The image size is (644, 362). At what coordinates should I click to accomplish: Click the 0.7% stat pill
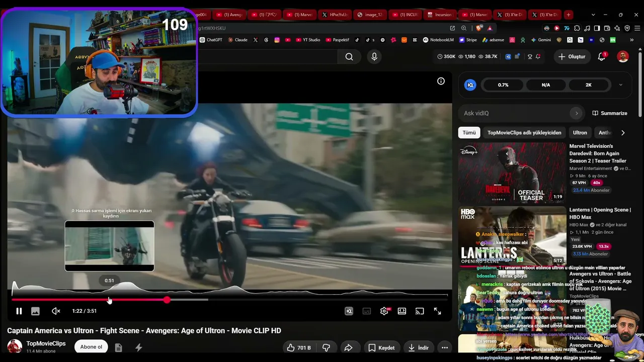(503, 85)
